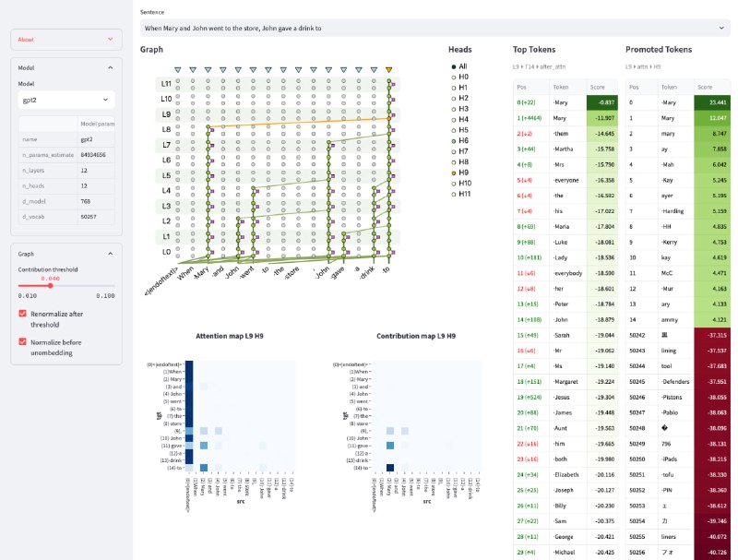The width and height of the screenshot is (738, 560).
Task: Click the Contribution threshold slider handle
Action: 50,285
